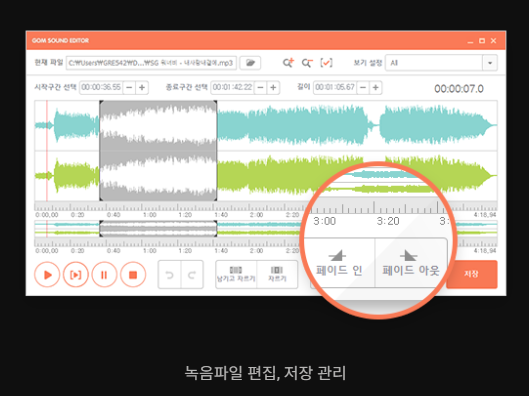The height and width of the screenshot is (396, 529).
Task: Open the 보기 설정 dropdown arrow
Action: (x=490, y=63)
